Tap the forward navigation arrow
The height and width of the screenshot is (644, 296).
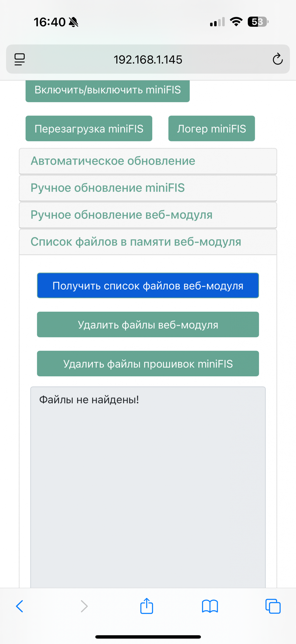pos(84,606)
